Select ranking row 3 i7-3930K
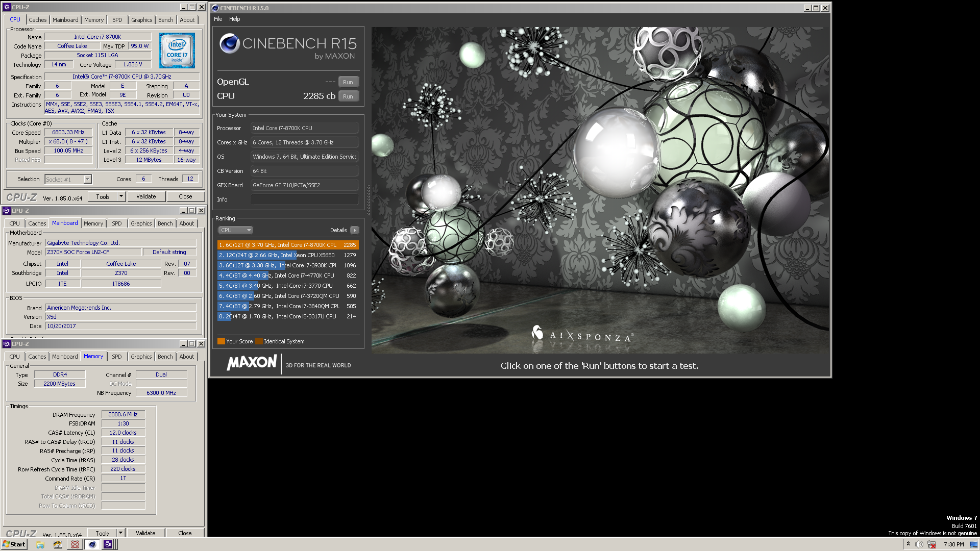Image resolution: width=980 pixels, height=551 pixels. coord(288,265)
